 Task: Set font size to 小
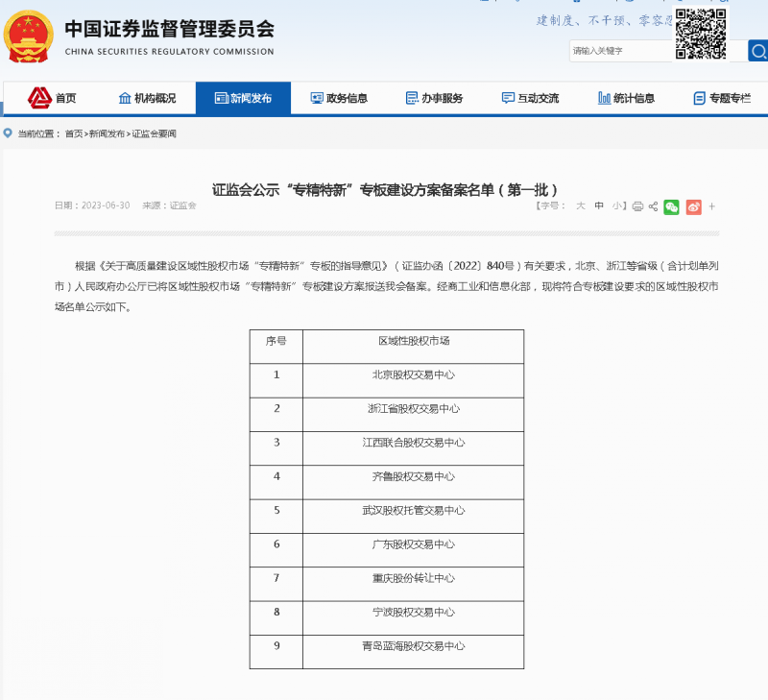(x=616, y=205)
